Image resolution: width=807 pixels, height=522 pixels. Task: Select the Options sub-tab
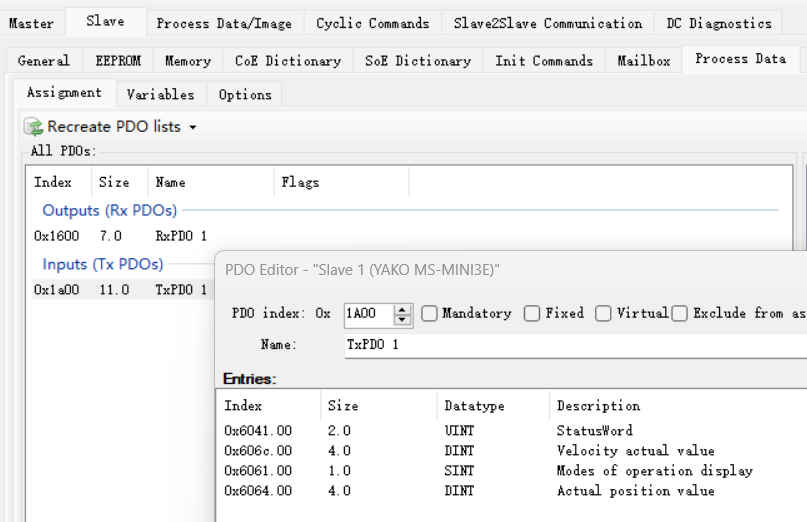click(245, 95)
